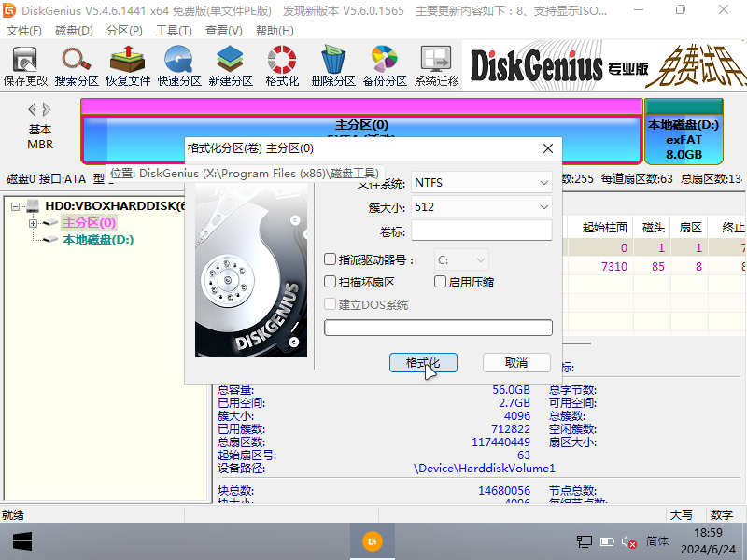Enable the Assign Drive Letter (指派驱动器号) checkbox

[x=330, y=259]
